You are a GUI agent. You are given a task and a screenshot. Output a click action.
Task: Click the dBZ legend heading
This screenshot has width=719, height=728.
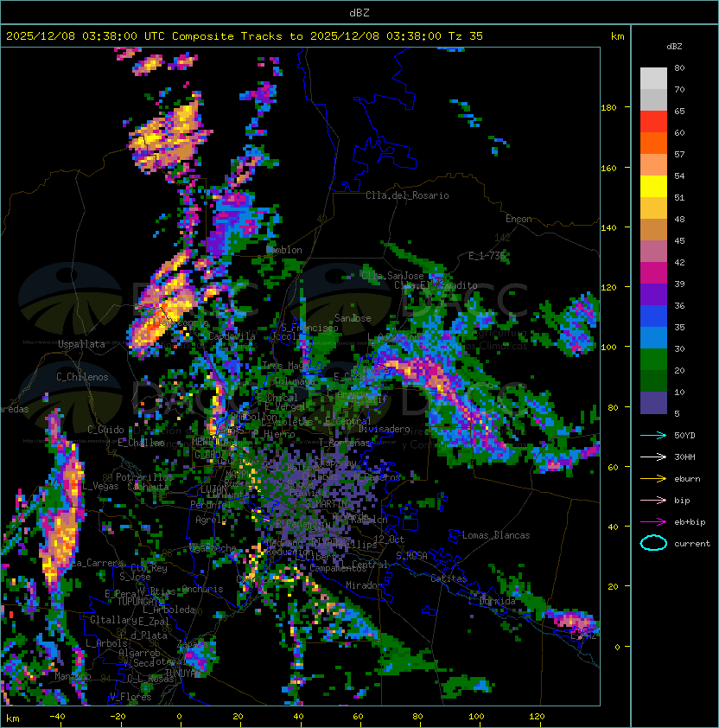[x=674, y=47]
